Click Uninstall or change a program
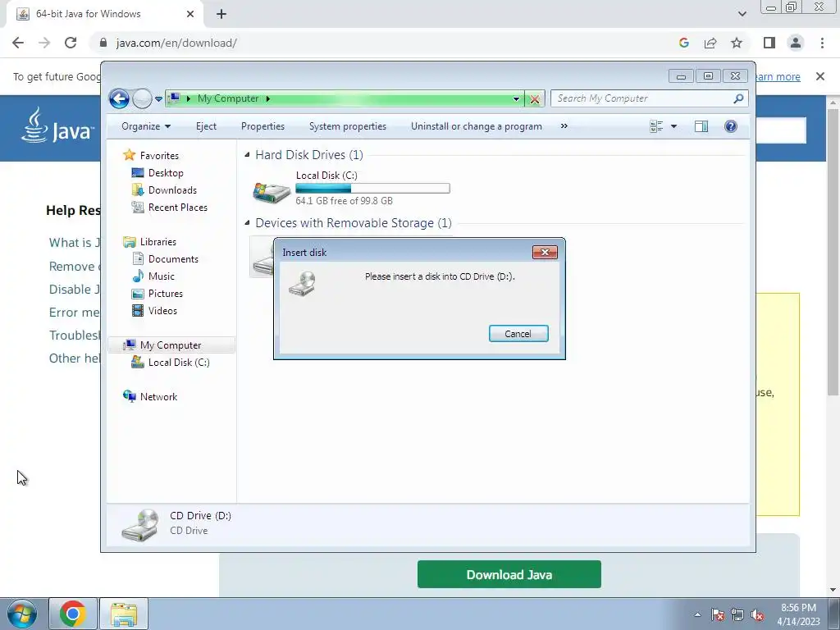Screen dimensions: 840x630 [x=477, y=126]
